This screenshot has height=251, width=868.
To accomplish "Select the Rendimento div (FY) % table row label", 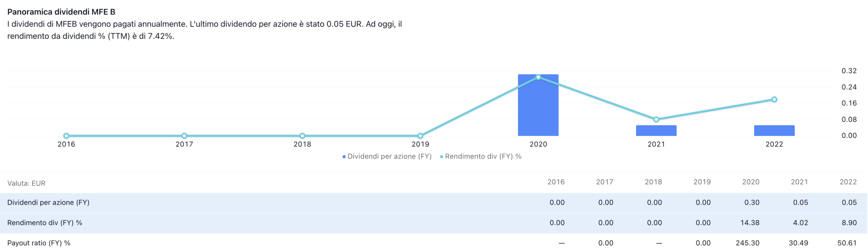I will click(45, 223).
